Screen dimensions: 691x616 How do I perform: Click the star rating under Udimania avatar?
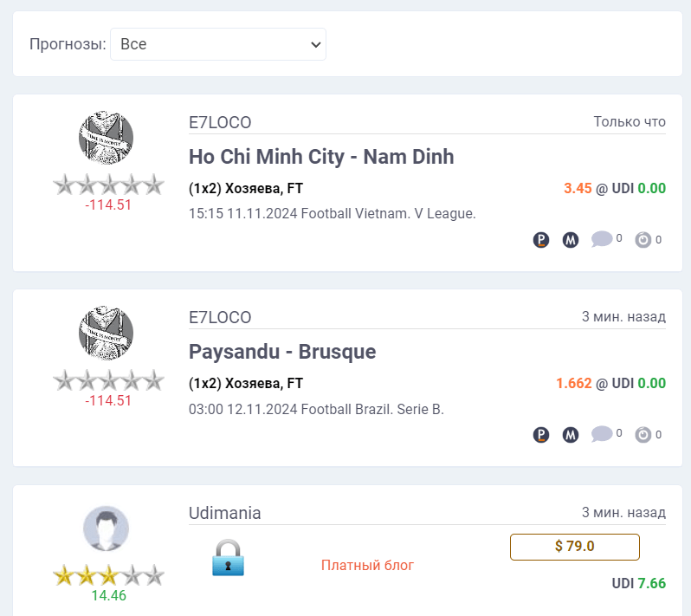coord(108,575)
